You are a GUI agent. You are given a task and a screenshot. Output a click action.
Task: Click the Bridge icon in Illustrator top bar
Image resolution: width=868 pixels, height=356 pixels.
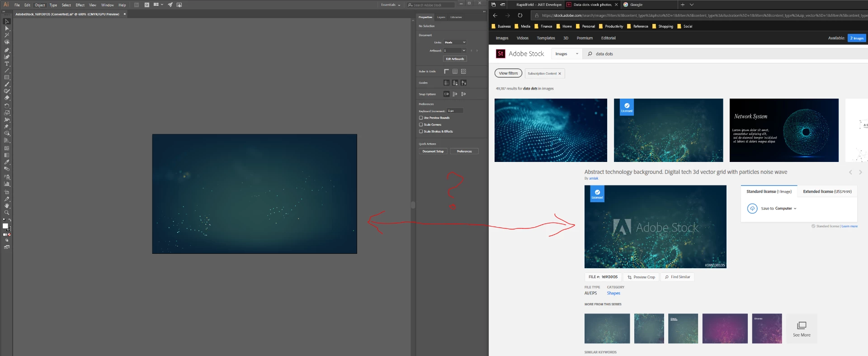pyautogui.click(x=137, y=5)
